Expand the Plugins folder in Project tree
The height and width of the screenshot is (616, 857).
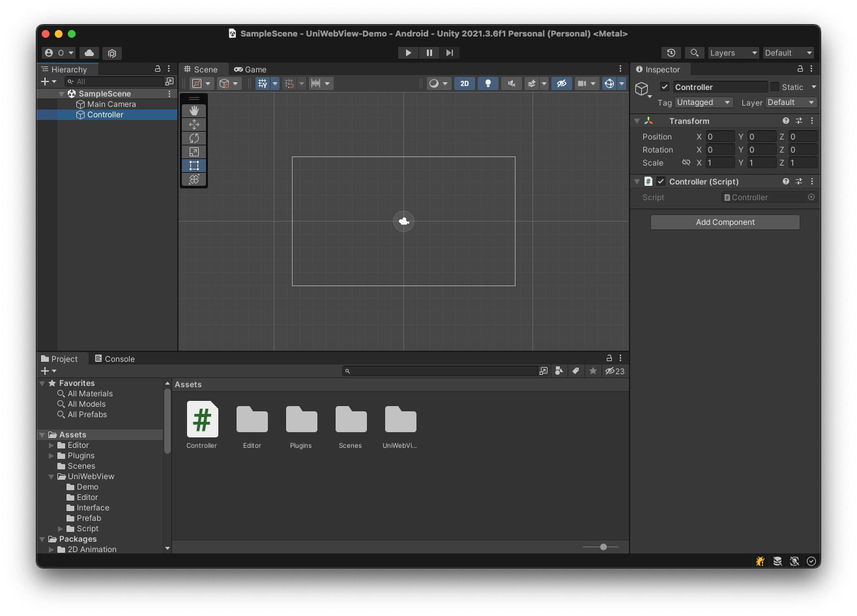51,456
